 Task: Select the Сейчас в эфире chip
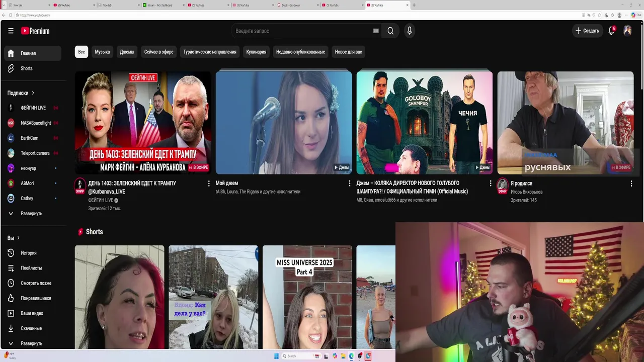(159, 52)
